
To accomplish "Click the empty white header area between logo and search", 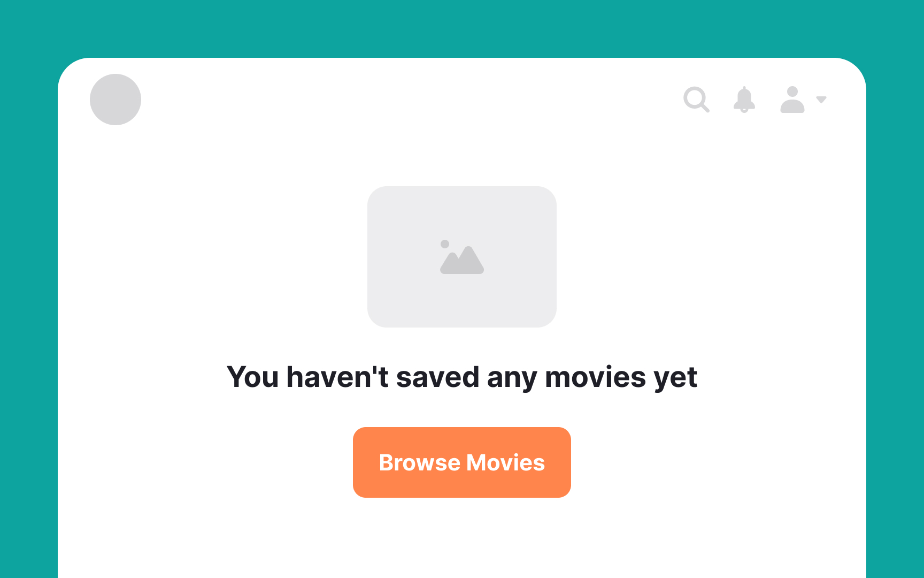I will pyautogui.click(x=412, y=100).
